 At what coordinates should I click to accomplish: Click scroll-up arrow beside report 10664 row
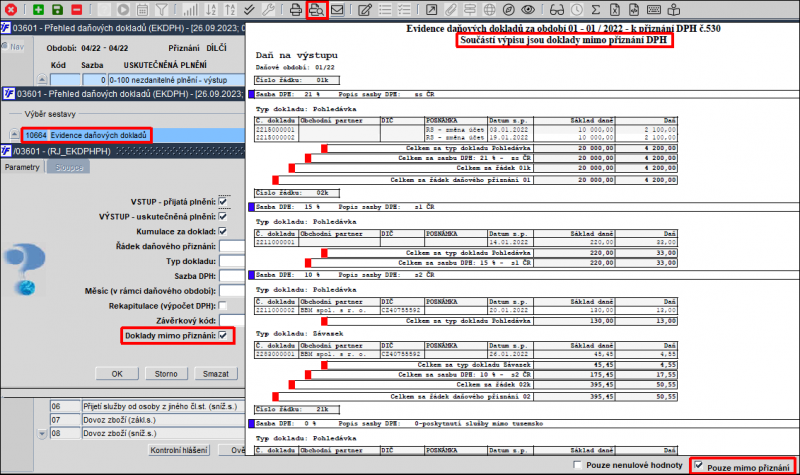pyautogui.click(x=15, y=135)
